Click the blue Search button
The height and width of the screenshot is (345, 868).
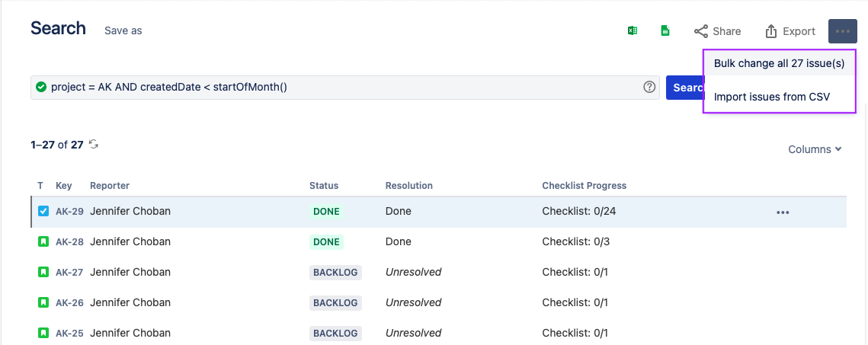click(684, 87)
